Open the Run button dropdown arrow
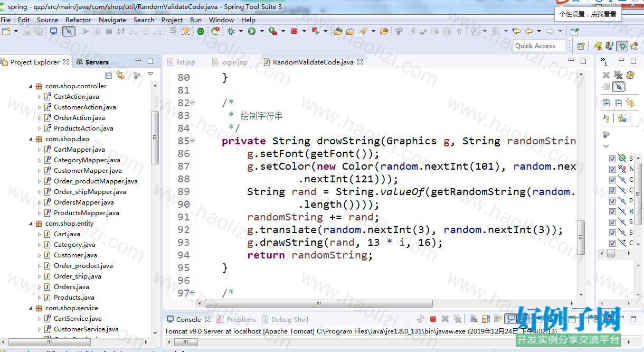644x352 pixels. pos(262,31)
